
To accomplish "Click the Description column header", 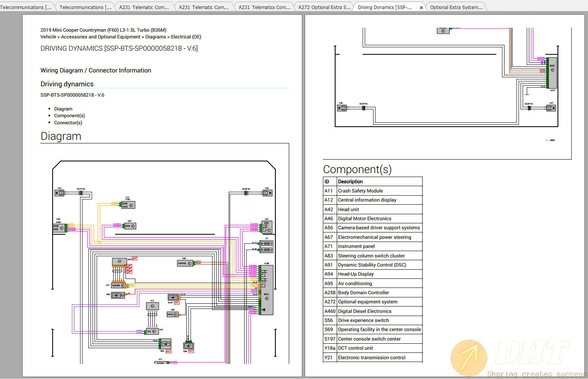I will [379, 182].
